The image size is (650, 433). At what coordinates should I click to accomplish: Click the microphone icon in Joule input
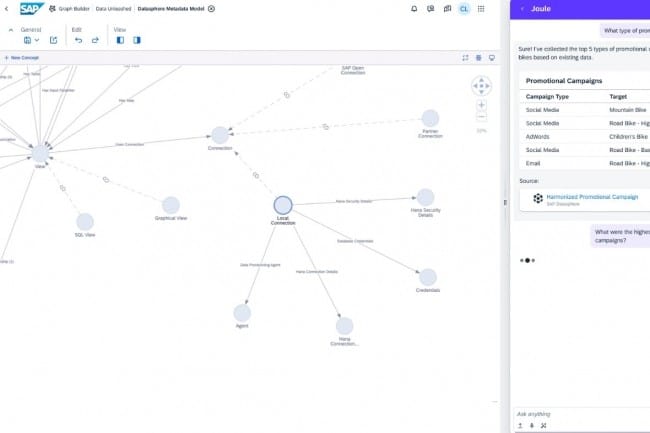pyautogui.click(x=531, y=425)
